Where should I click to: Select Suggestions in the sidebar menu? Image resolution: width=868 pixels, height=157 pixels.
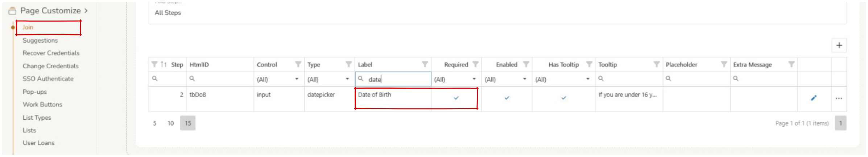(x=40, y=40)
